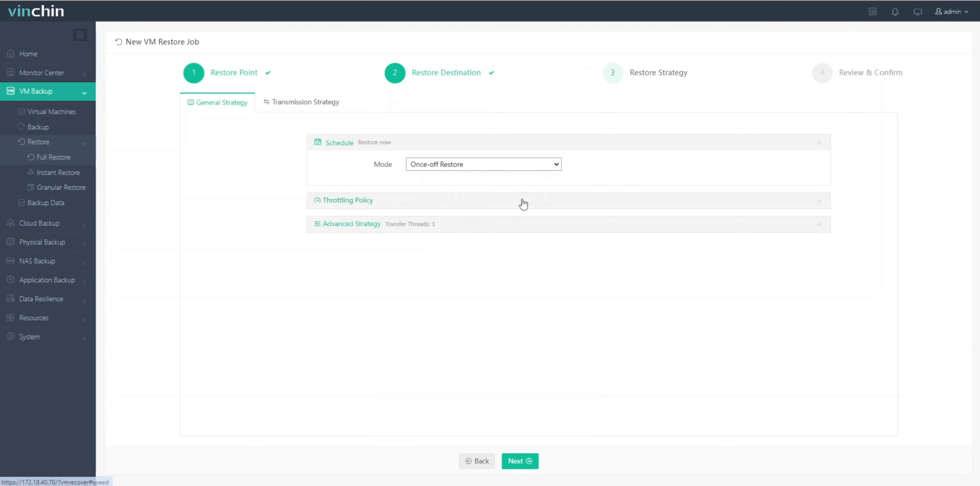Viewport: 980px width, 486px height.
Task: Switch to Transmission Strategy tab
Action: point(301,102)
